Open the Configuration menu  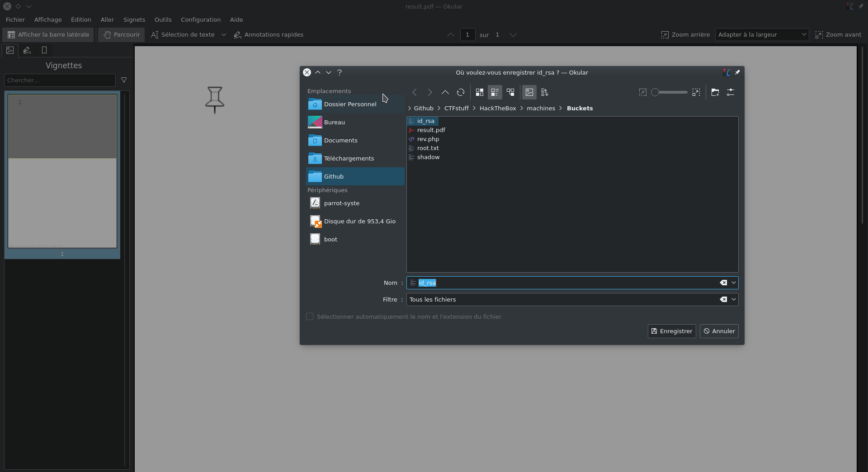(201, 19)
